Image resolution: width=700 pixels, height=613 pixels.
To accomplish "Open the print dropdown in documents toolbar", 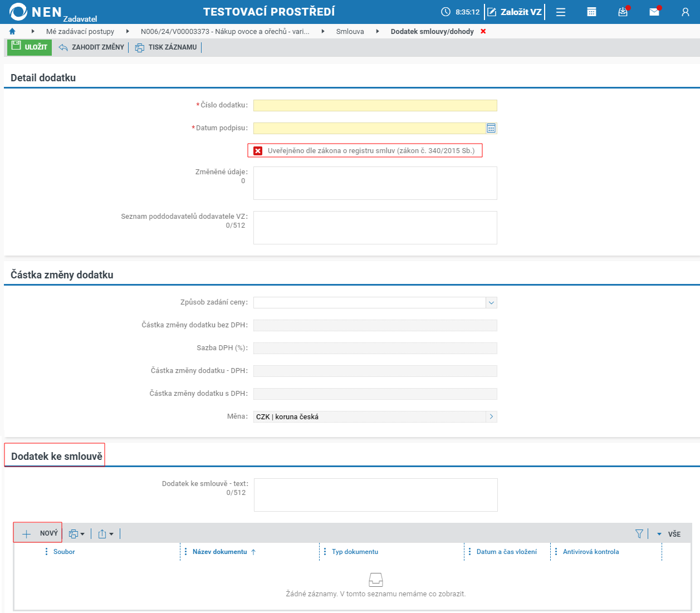I will coord(76,534).
